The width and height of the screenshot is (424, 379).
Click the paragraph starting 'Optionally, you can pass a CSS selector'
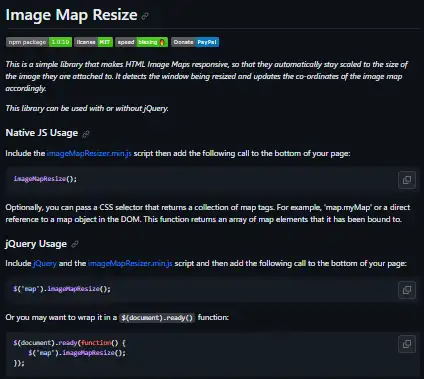(x=208, y=213)
